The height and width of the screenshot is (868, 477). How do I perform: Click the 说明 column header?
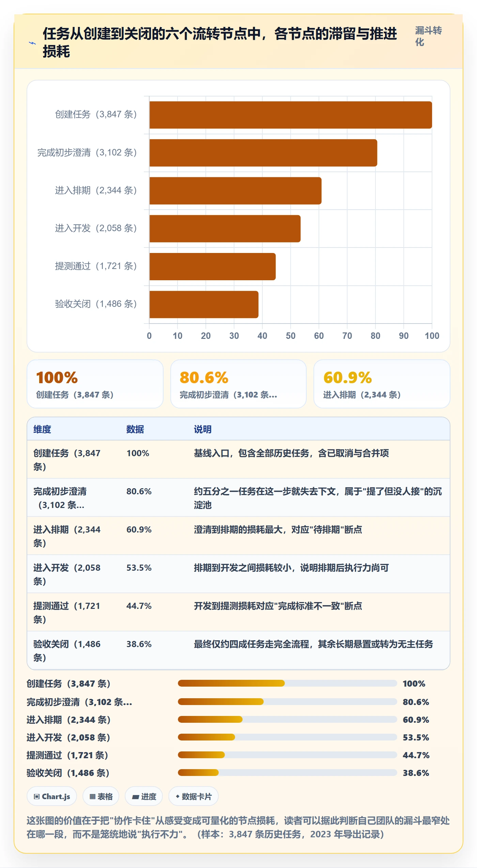coord(203,429)
